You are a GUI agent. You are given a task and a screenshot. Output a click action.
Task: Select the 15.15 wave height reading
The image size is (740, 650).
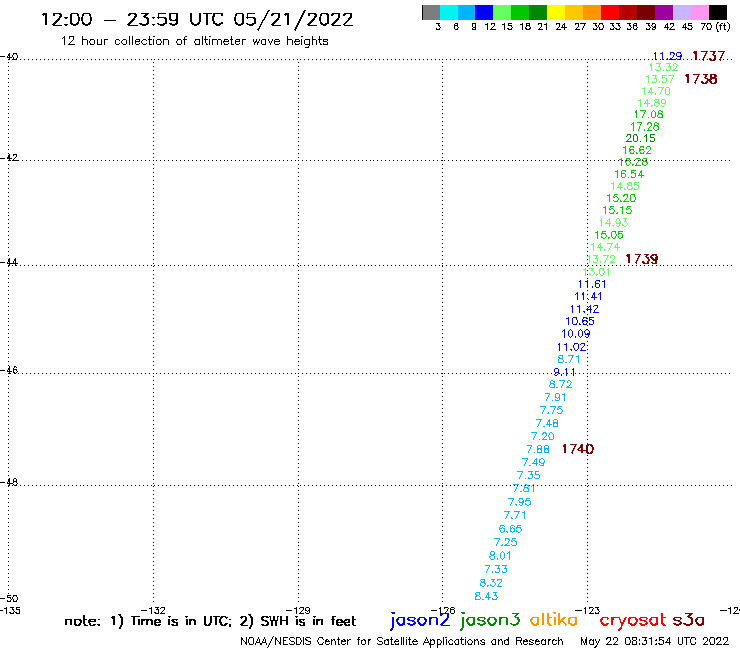pos(617,210)
